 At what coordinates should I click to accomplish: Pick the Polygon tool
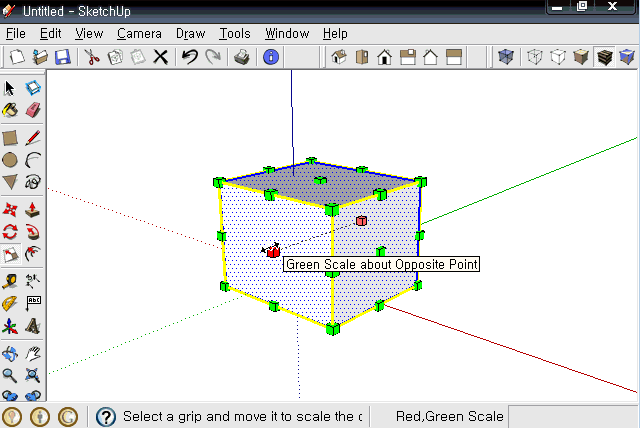[10, 182]
